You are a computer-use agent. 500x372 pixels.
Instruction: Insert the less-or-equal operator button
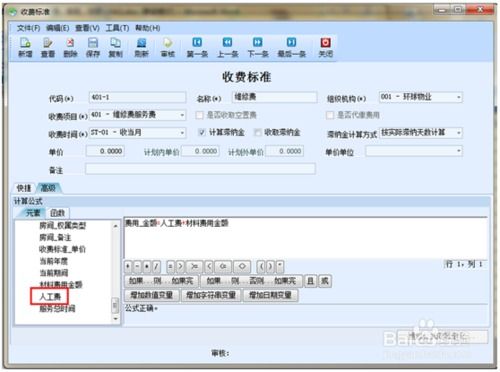pyautogui.click(x=223, y=266)
